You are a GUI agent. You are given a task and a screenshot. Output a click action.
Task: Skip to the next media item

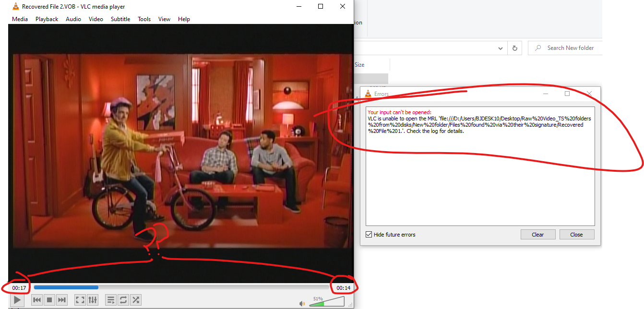tap(61, 300)
